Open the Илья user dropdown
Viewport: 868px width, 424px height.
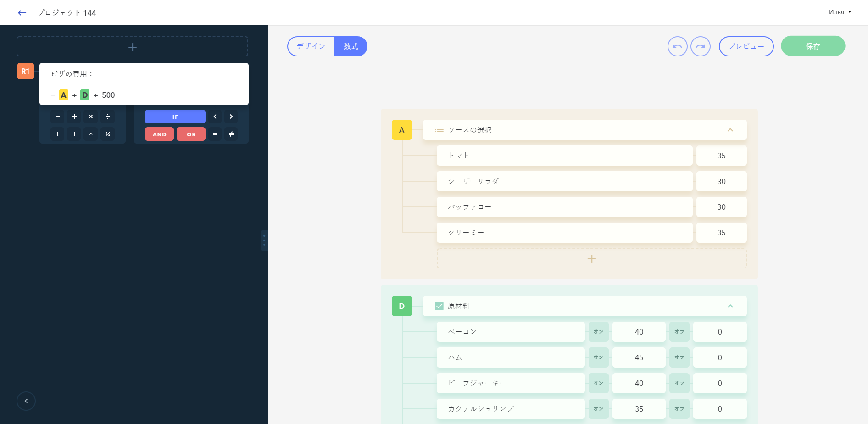(x=840, y=12)
